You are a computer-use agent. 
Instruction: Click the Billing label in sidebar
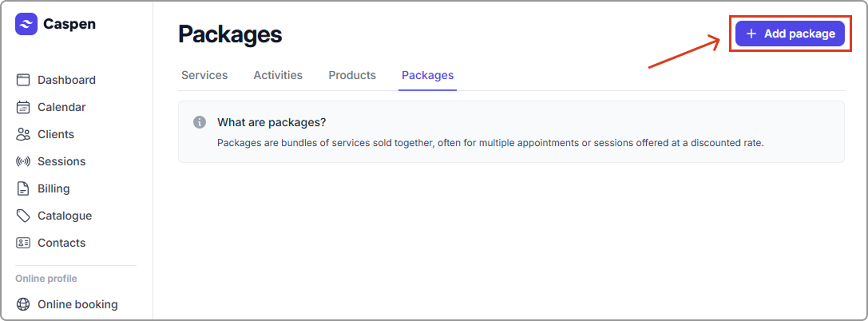[54, 188]
